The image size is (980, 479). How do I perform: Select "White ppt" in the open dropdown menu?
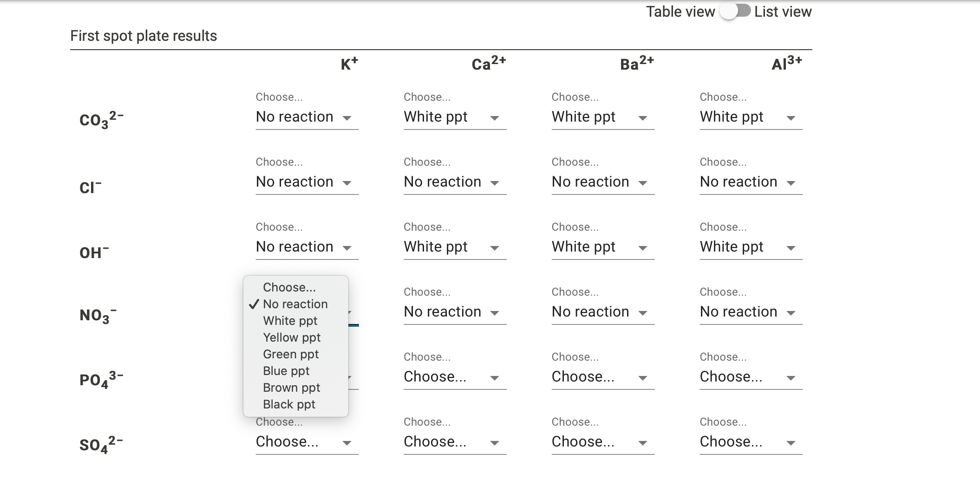tap(289, 320)
